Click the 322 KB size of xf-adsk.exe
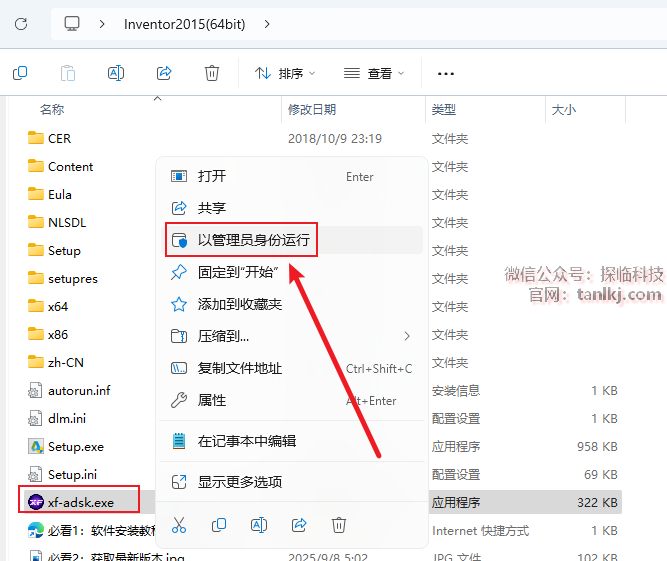The width and height of the screenshot is (667, 561). pyautogui.click(x=597, y=503)
